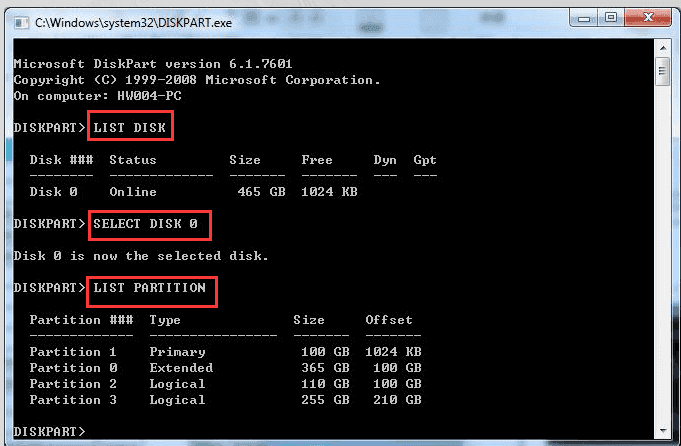Click the 'Partition 3' row label

pyautogui.click(x=73, y=400)
